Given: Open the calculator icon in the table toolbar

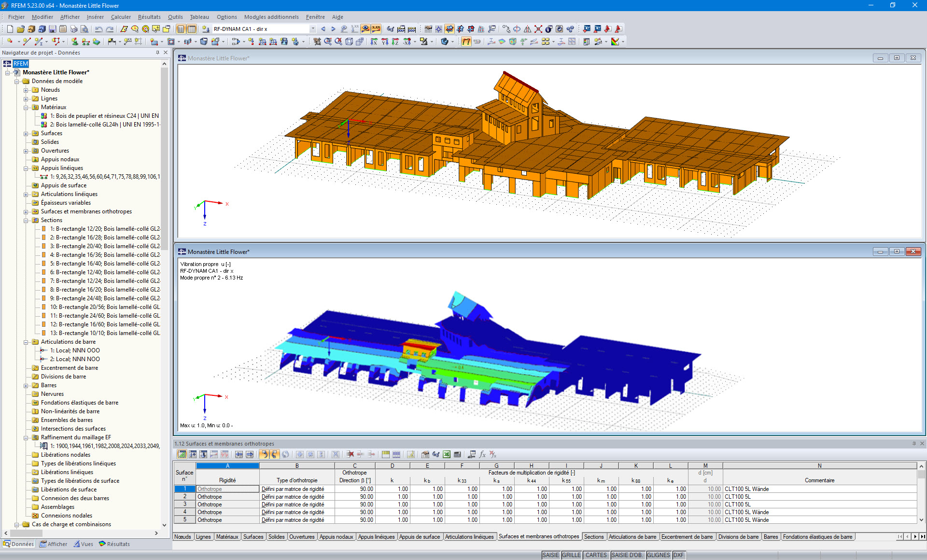Looking at the screenshot, I should [457, 454].
